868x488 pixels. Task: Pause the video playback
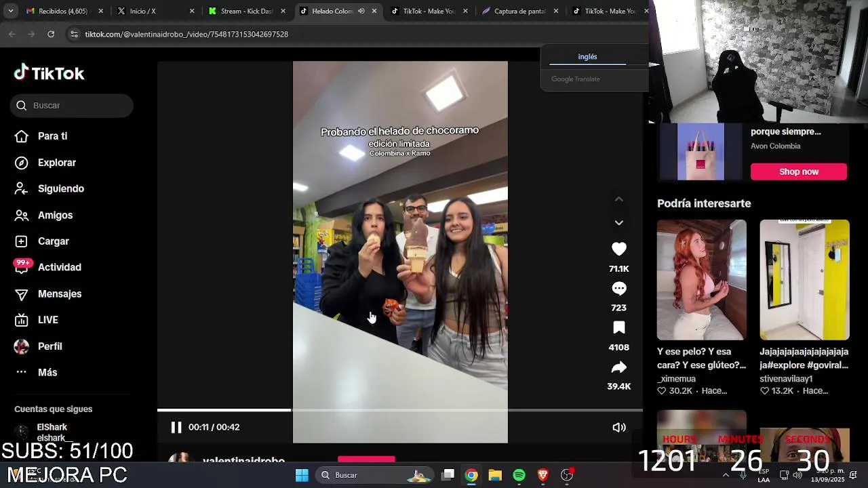pyautogui.click(x=176, y=427)
